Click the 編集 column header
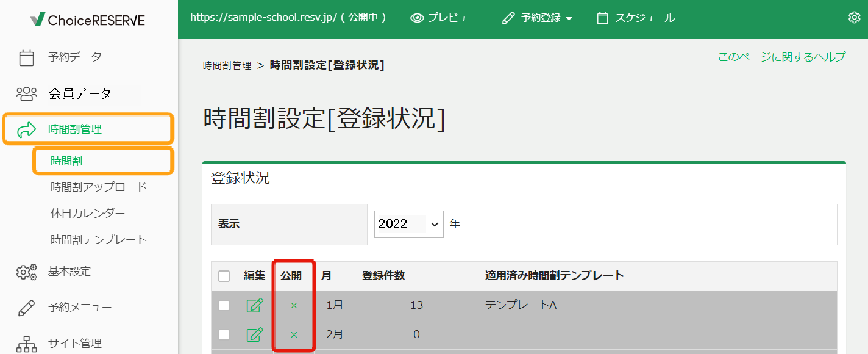The image size is (868, 354). 255,276
